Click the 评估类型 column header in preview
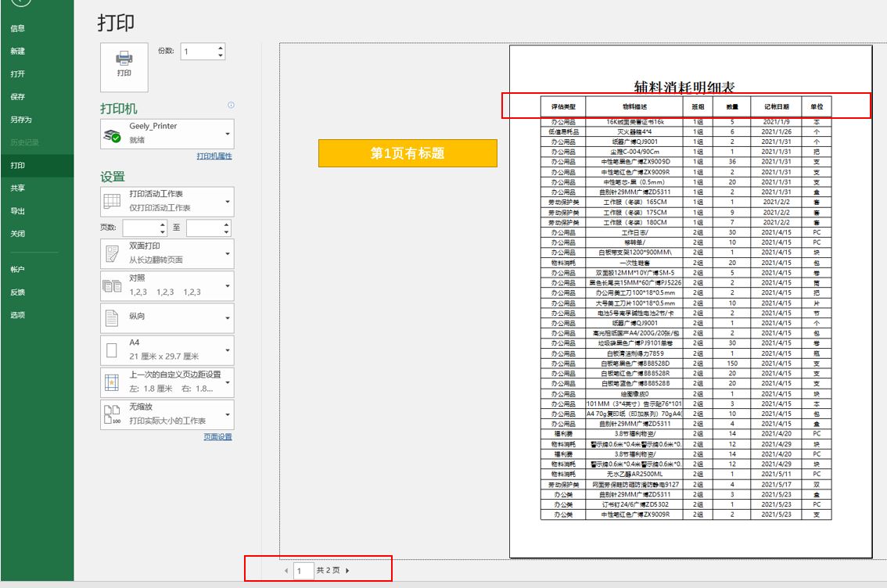Screen dimensions: 887x588 pyautogui.click(x=563, y=106)
